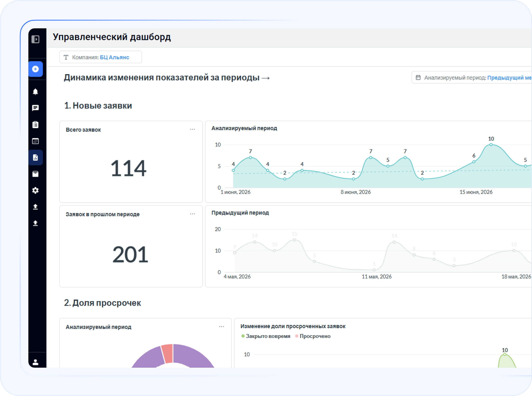The height and width of the screenshot is (396, 532).
Task: Click the Управленческий дашборд page title
Action: [x=112, y=37]
